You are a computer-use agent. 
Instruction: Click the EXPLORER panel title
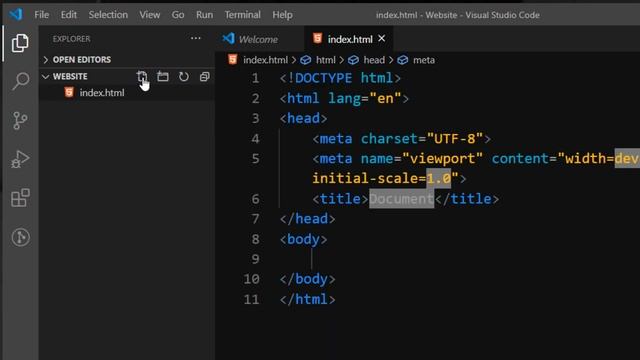(x=71, y=39)
